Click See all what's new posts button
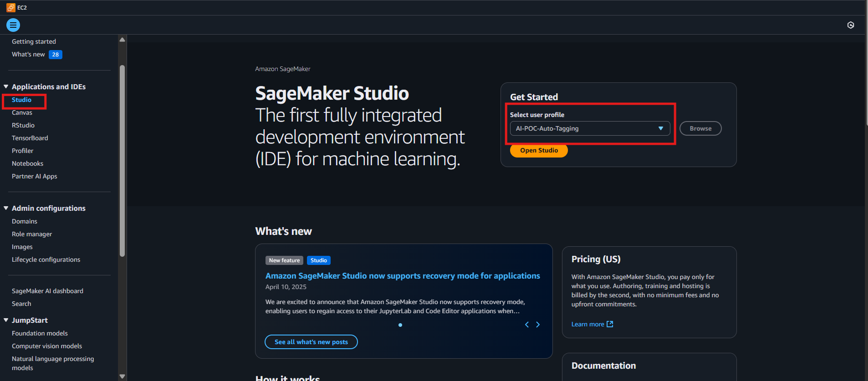 pos(311,342)
